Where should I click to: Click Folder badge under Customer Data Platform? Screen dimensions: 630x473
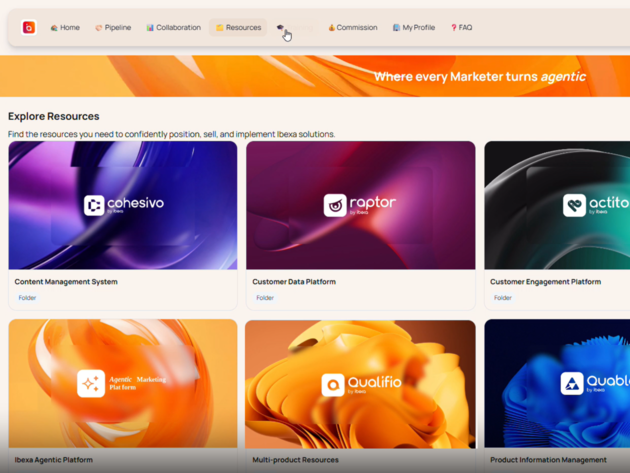pyautogui.click(x=265, y=298)
